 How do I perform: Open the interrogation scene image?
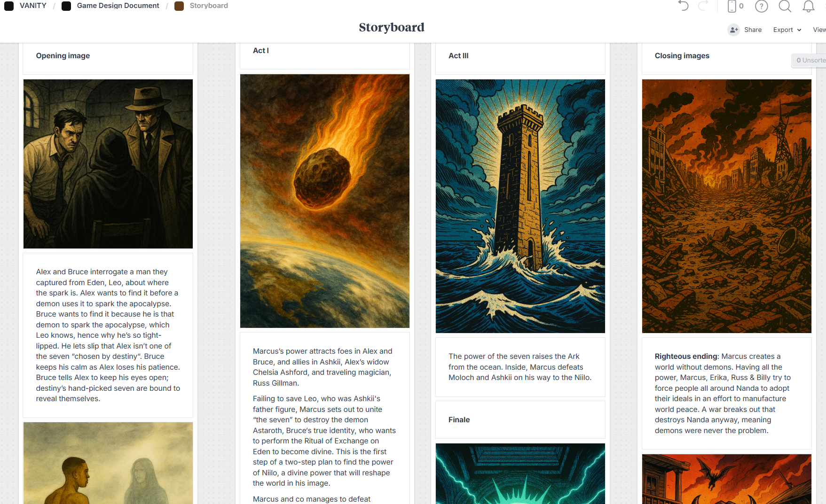point(108,164)
